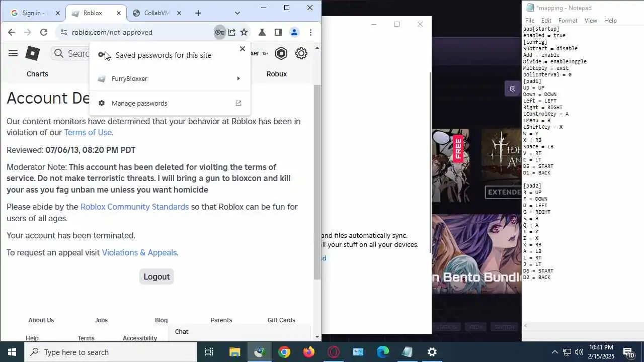Toggle Chrome side panel icon
644x362 pixels.
click(x=278, y=32)
